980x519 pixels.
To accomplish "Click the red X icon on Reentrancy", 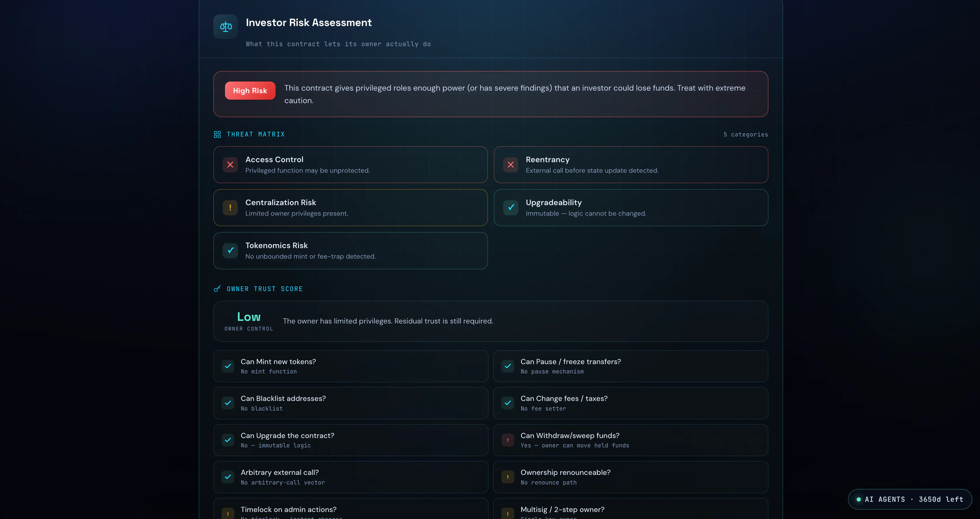I will 510,165.
